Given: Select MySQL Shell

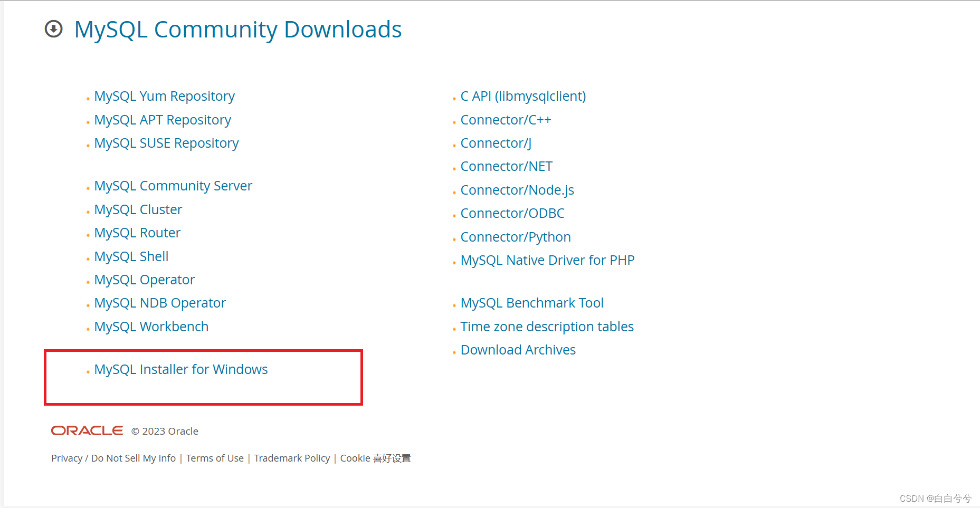Looking at the screenshot, I should click(131, 256).
